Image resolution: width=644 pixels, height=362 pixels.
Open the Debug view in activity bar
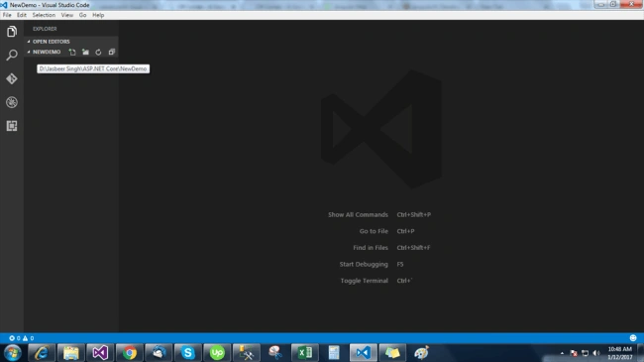tap(12, 102)
